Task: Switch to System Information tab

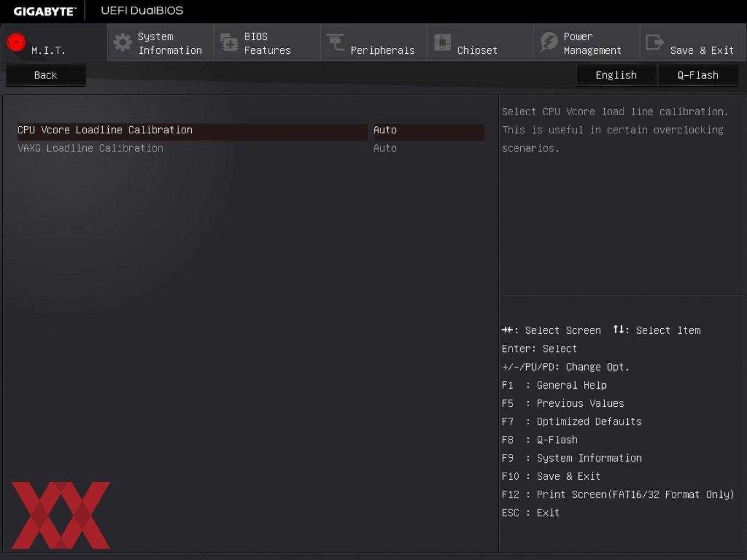Action: coord(160,42)
